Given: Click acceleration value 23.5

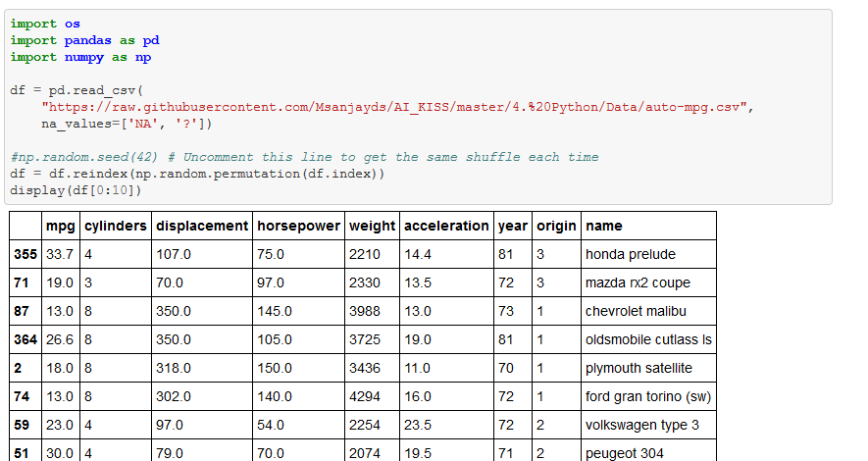Looking at the screenshot, I should [446, 425].
